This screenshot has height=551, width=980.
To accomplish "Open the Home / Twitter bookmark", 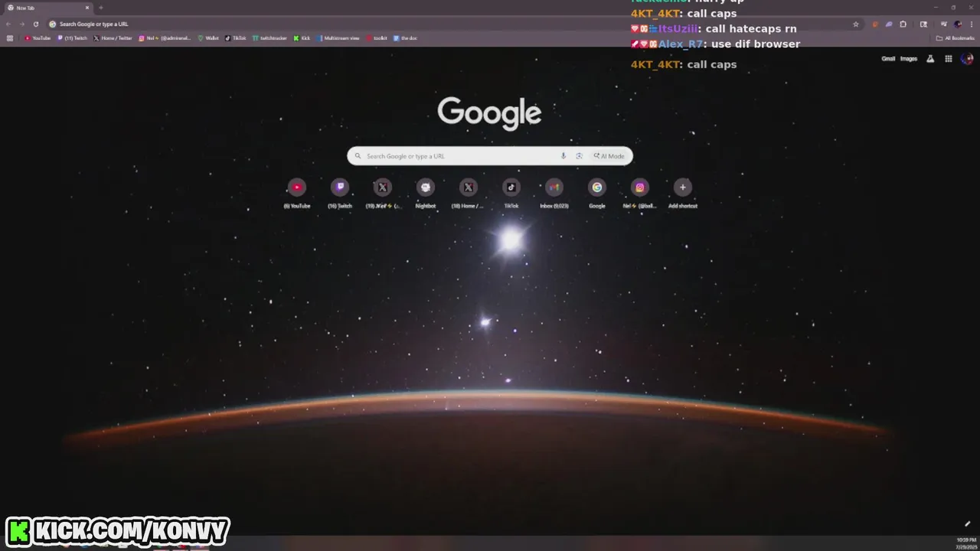I will pyautogui.click(x=113, y=37).
